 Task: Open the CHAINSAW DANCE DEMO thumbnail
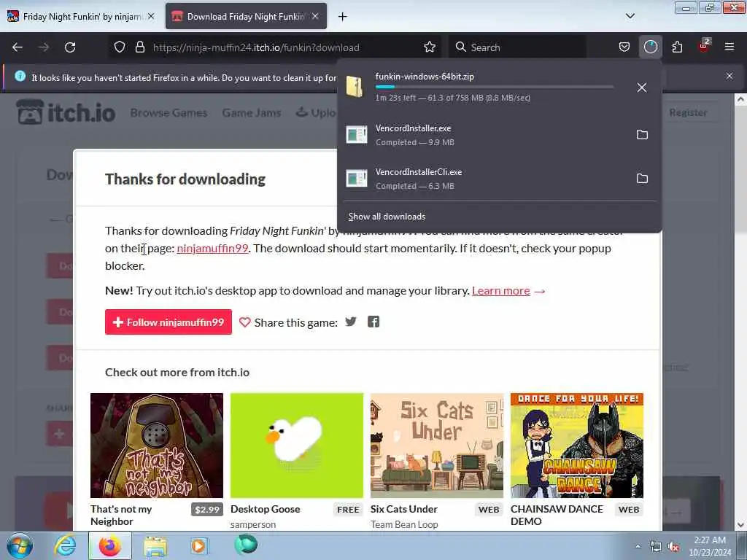click(x=577, y=446)
